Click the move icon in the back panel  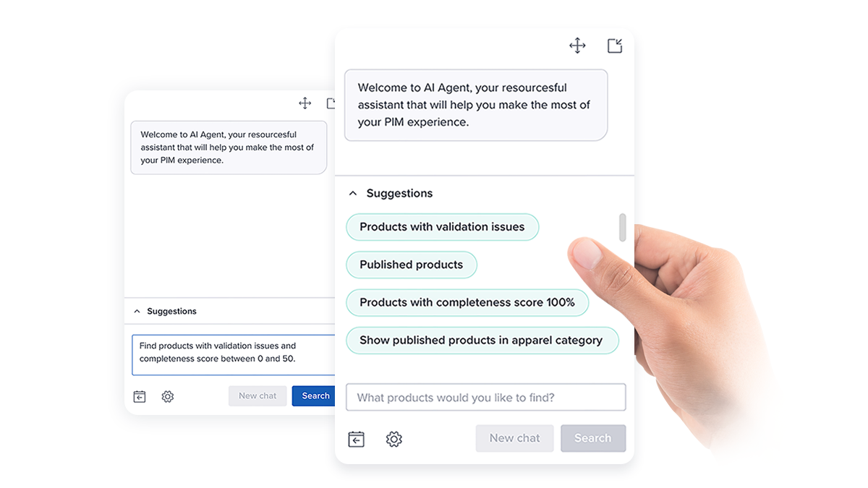tap(305, 103)
